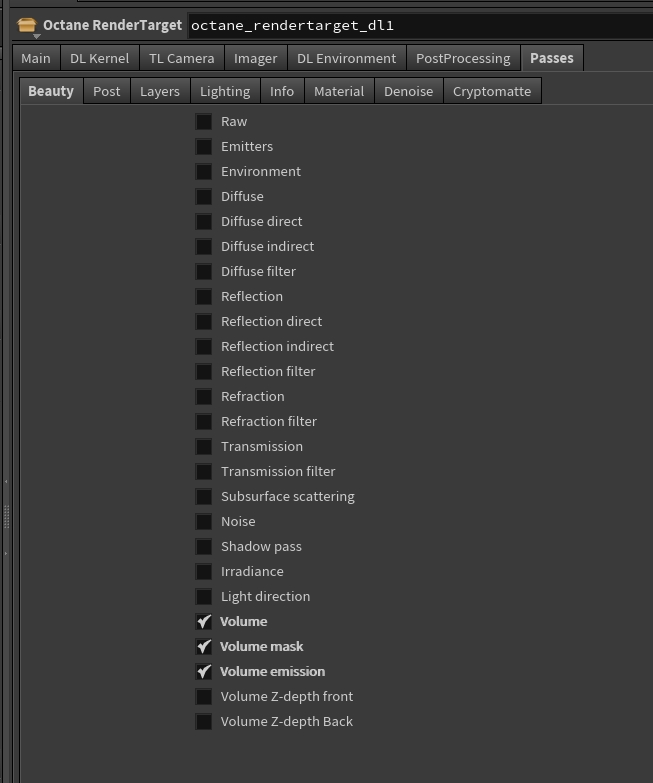This screenshot has width=653, height=783.
Task: Uncheck the Volume pass checkbox
Action: coord(204,621)
